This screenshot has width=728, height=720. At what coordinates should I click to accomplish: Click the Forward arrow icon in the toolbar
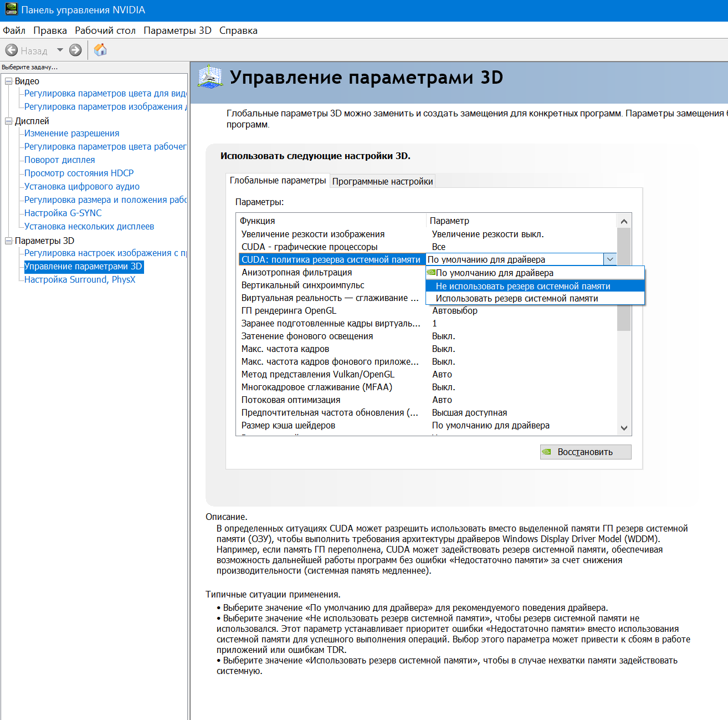75,50
